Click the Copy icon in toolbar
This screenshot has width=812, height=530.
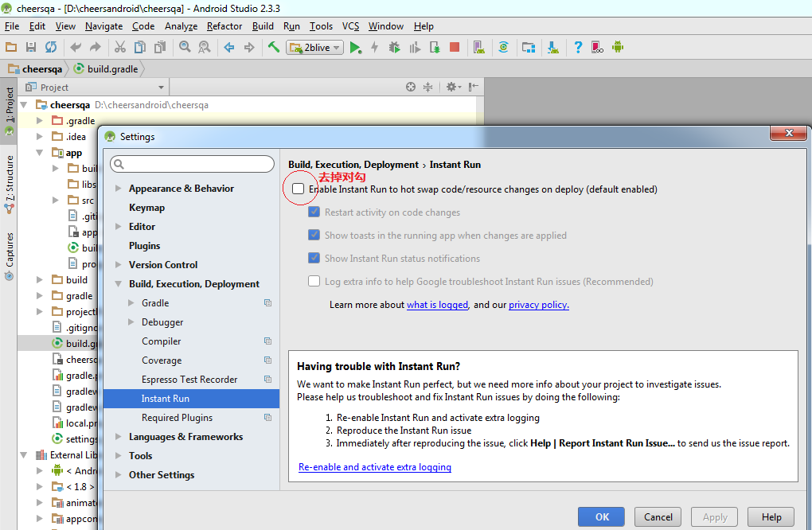coord(140,48)
